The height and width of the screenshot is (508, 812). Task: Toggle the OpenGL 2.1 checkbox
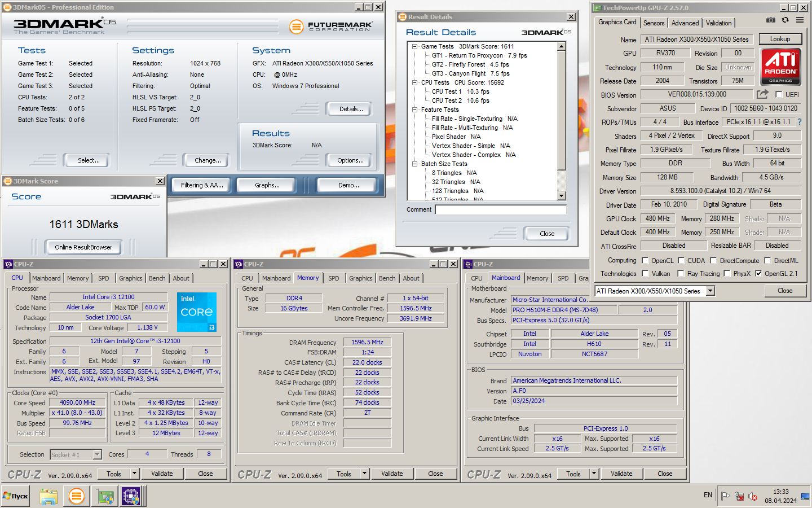[x=758, y=274]
